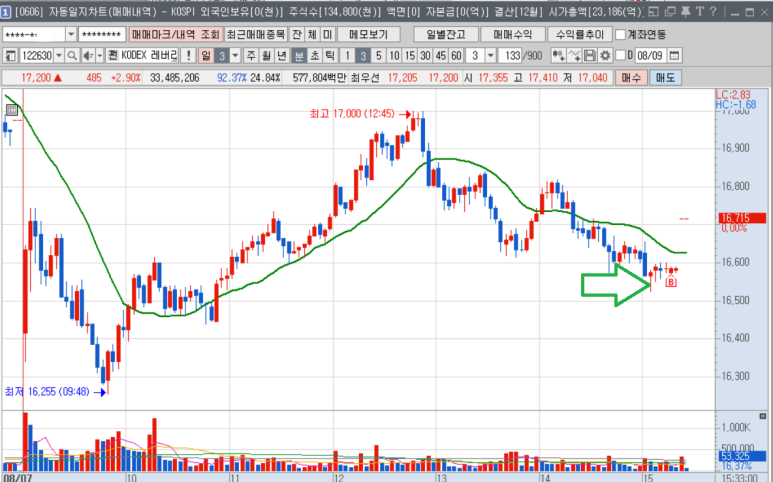Click the 최고 17,000 (12:45) high label
Screen dimensions: 773x482
(x=352, y=114)
